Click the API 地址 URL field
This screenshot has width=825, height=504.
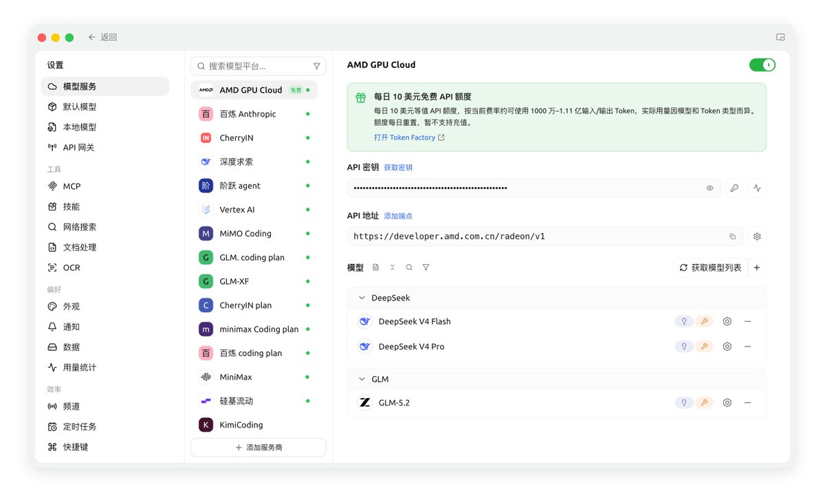[x=545, y=237]
